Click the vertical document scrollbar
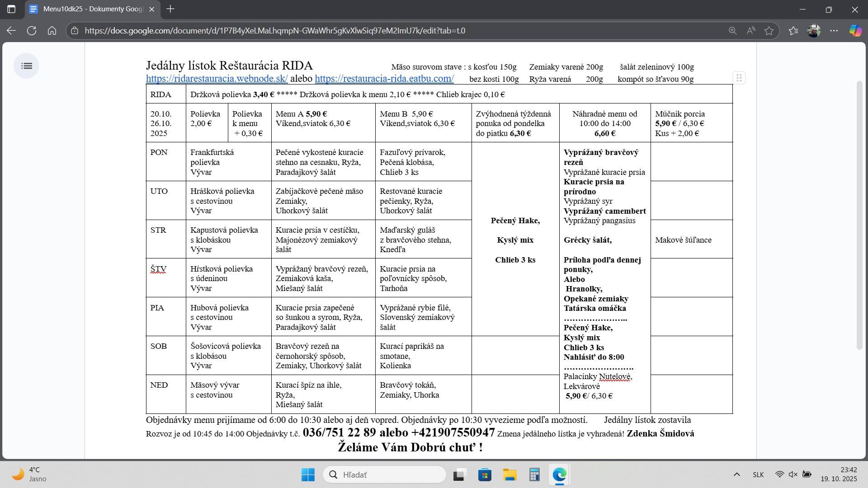Viewport: 868px width, 488px height. (x=860, y=215)
